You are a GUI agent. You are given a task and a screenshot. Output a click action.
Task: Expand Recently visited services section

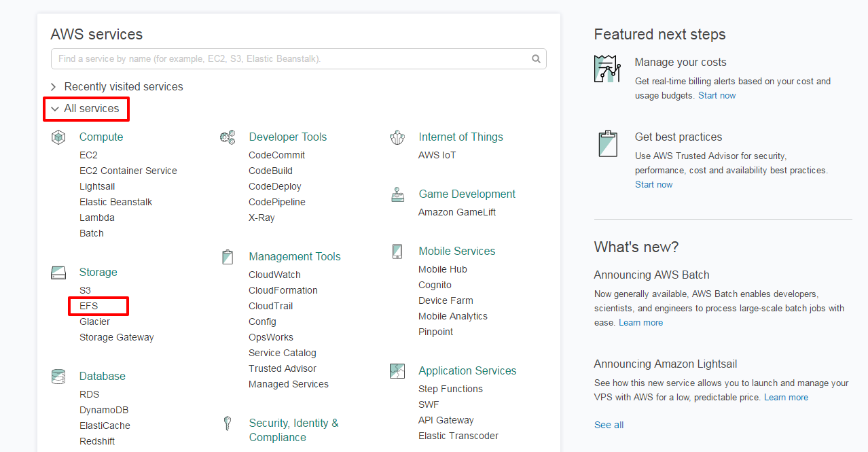pyautogui.click(x=123, y=87)
